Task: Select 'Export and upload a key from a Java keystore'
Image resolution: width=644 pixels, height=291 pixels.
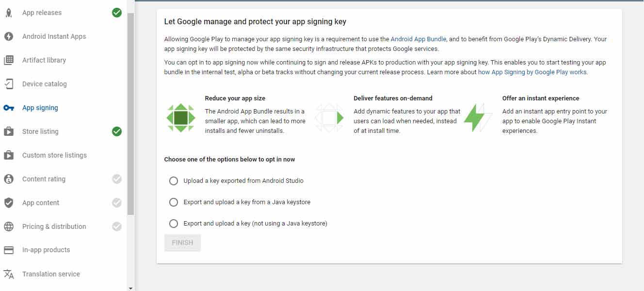Action: tap(174, 202)
